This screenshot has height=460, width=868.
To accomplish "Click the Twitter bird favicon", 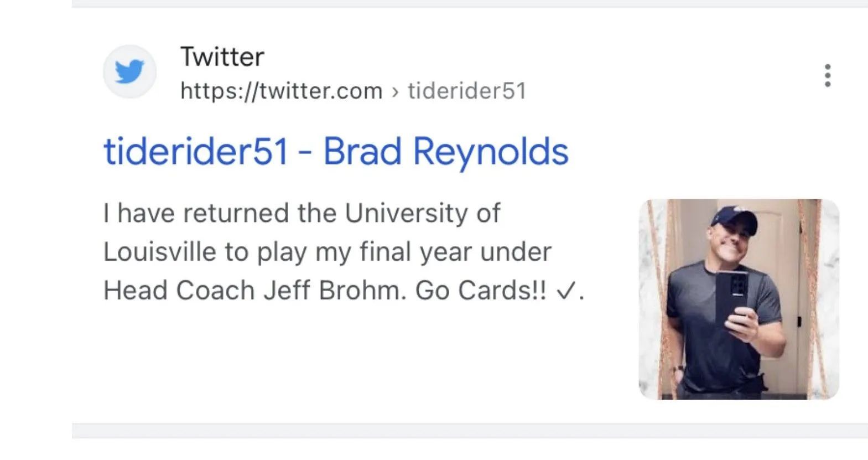I will 129,72.
